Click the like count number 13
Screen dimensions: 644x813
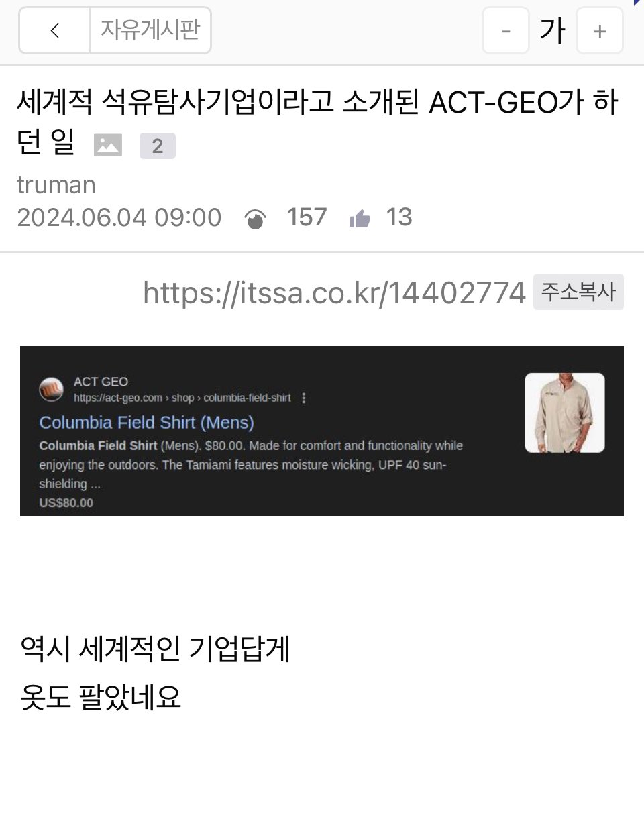pos(399,218)
